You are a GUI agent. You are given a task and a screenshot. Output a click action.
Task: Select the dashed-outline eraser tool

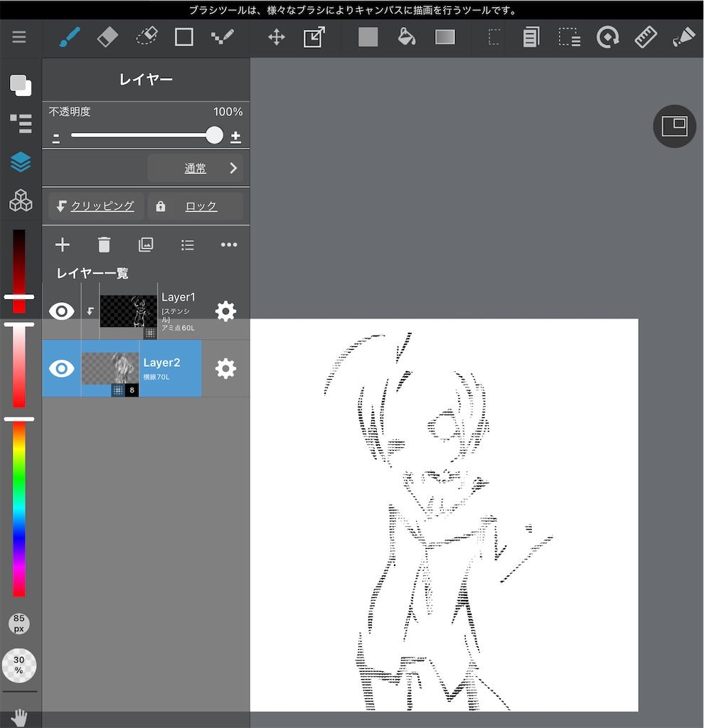click(x=146, y=36)
